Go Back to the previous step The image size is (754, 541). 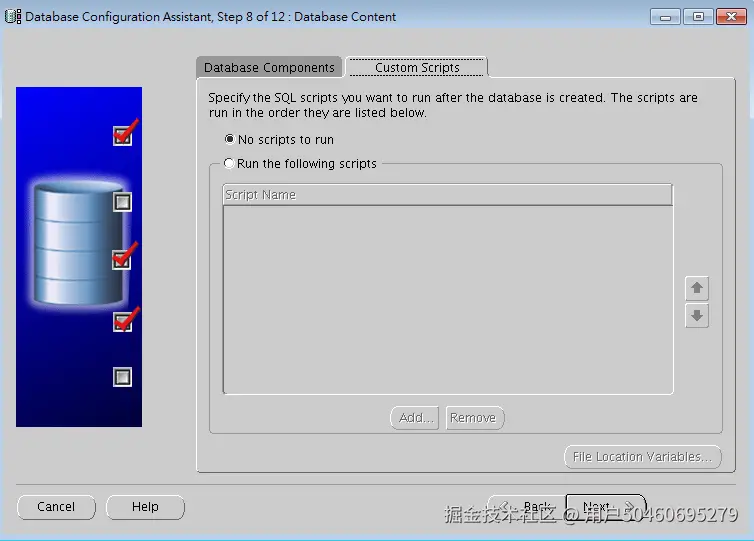click(x=527, y=507)
